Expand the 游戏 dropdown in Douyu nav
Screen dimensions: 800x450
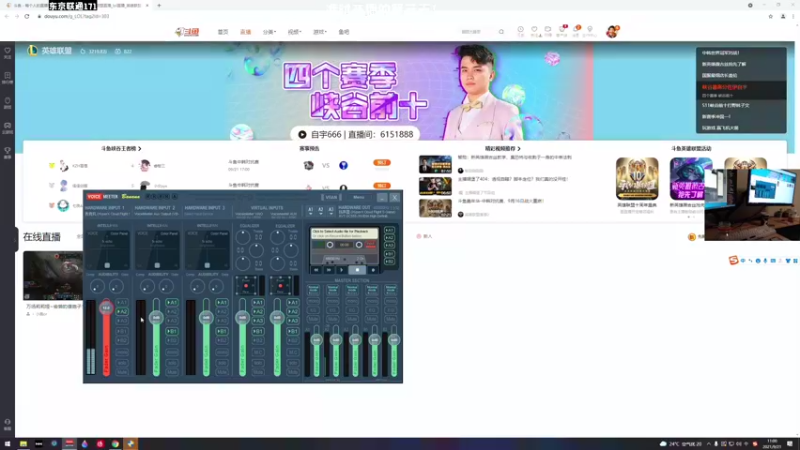319,32
